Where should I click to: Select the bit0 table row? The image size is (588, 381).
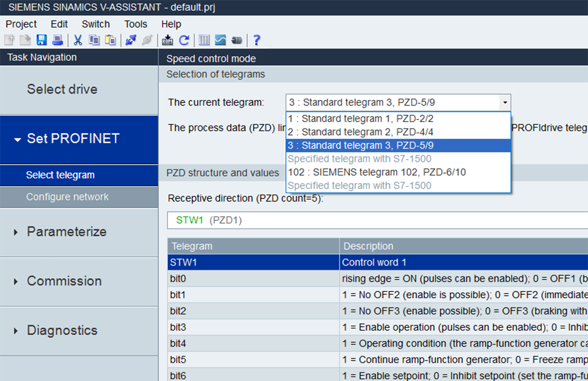tap(378, 279)
